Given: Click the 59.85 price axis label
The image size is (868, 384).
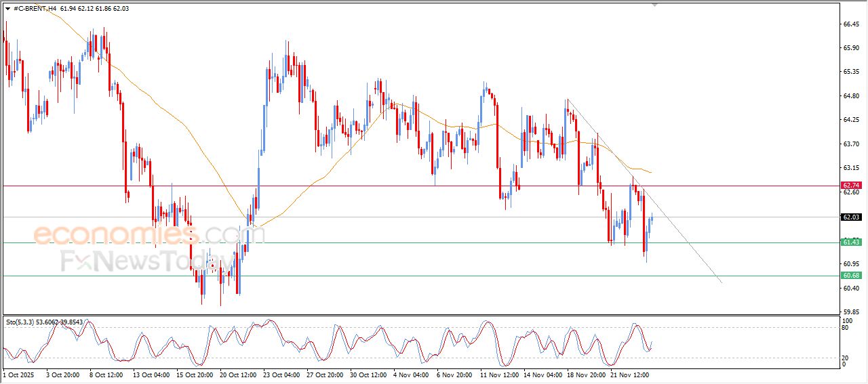Looking at the screenshot, I should click(x=851, y=312).
